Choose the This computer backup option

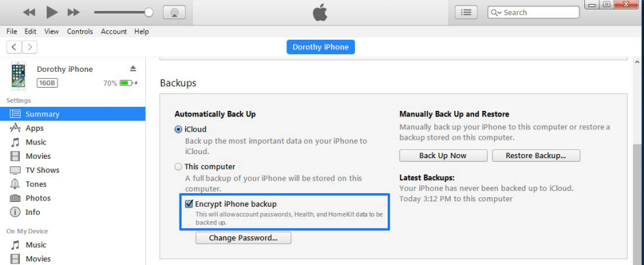pos(178,167)
